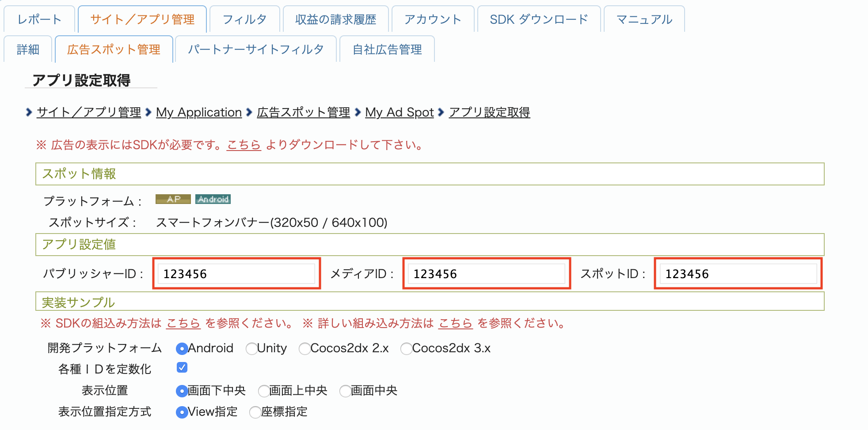Select the Cocos2dx 2.x radio option
The height and width of the screenshot is (430, 868).
(x=305, y=349)
